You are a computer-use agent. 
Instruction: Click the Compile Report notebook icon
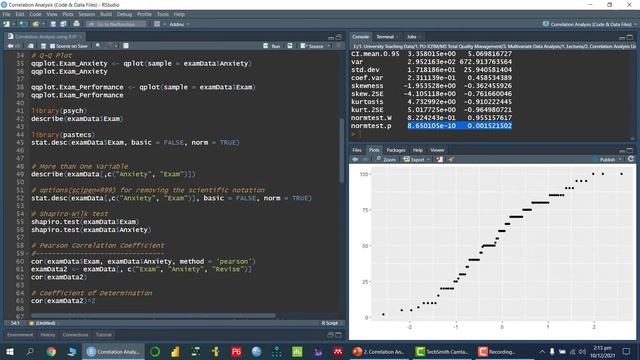coord(126,46)
